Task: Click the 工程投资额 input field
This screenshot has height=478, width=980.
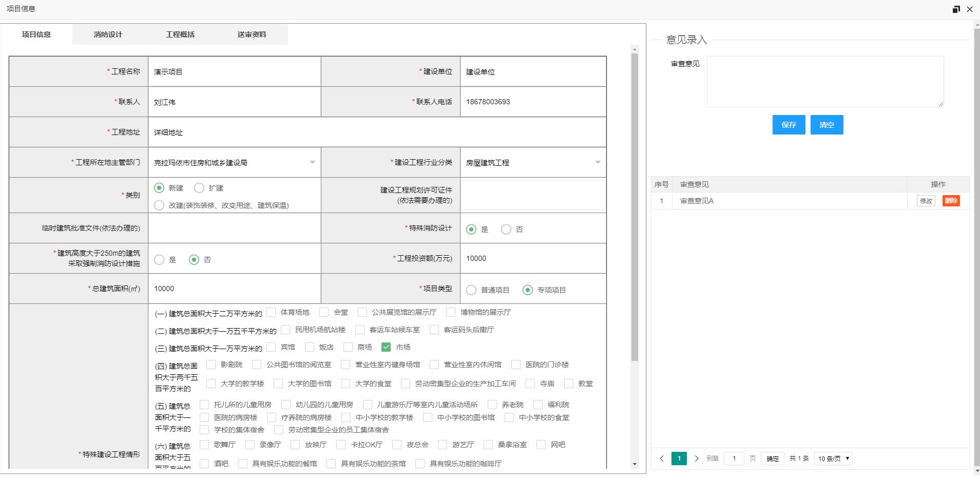Action: pos(533,258)
